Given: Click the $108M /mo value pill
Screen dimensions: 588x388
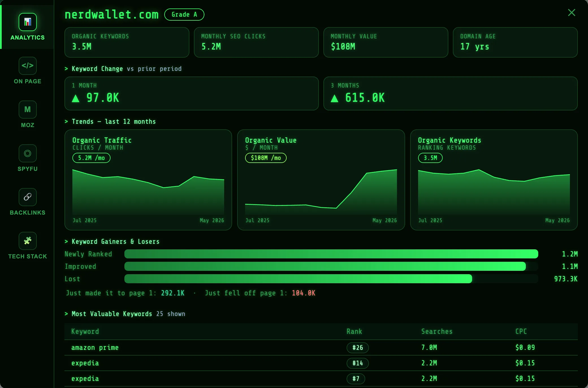Looking at the screenshot, I should pos(266,158).
